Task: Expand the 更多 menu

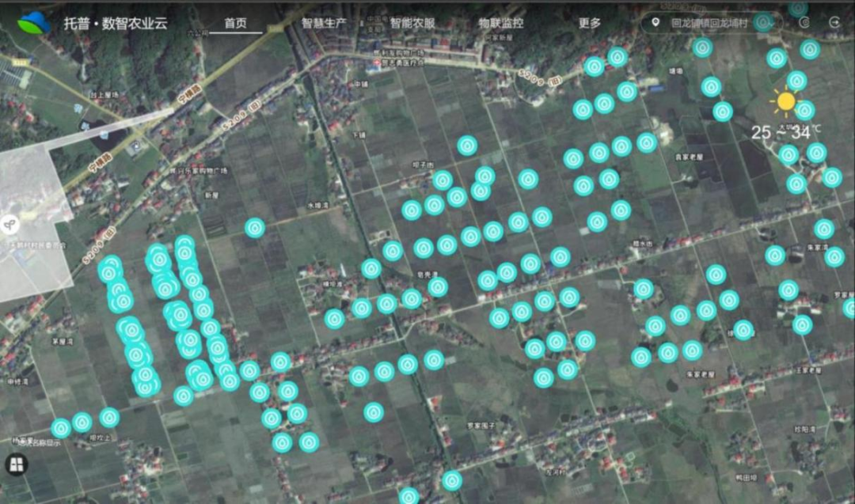Action: click(589, 23)
